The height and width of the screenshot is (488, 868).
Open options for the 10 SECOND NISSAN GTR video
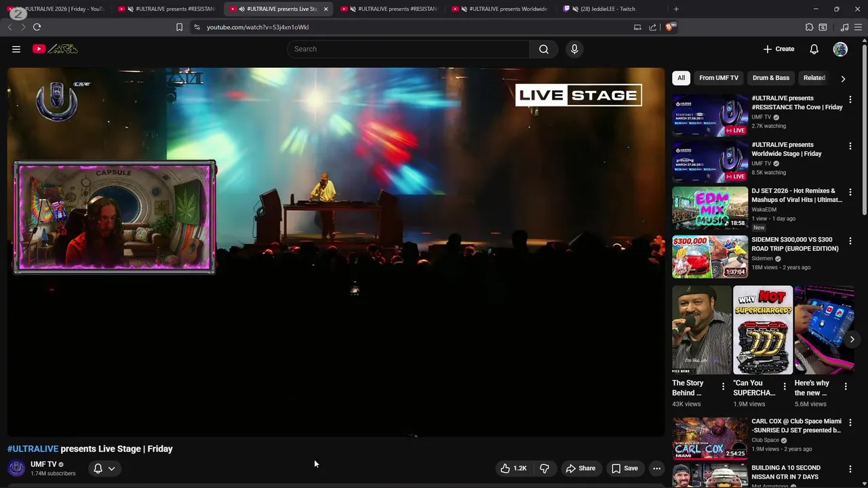click(850, 469)
